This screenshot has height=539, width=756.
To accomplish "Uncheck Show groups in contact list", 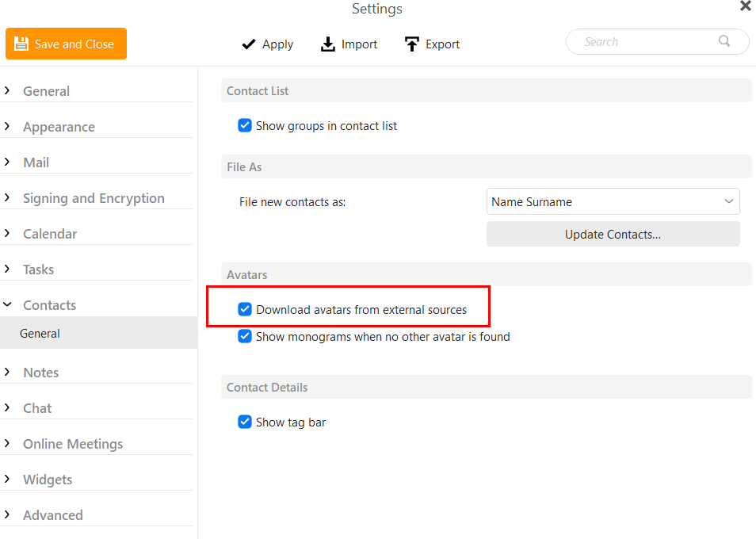I will coord(245,125).
